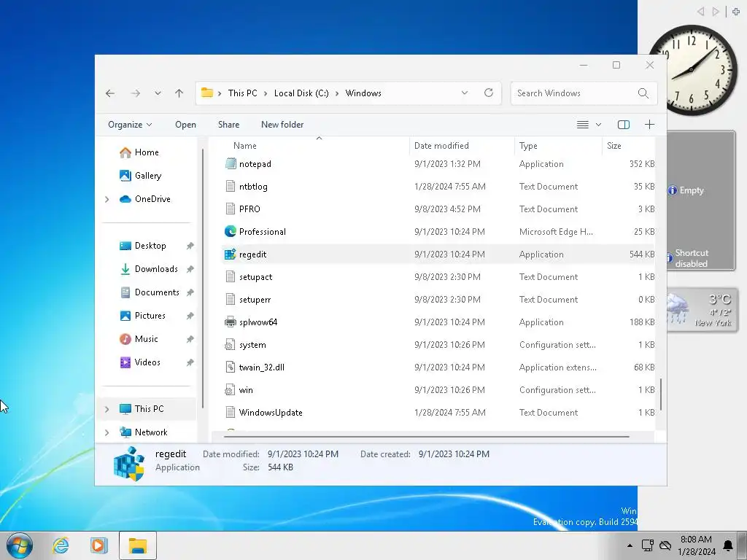Select the splwow64 printer icon
This screenshot has height=560, width=747.
[x=231, y=322]
